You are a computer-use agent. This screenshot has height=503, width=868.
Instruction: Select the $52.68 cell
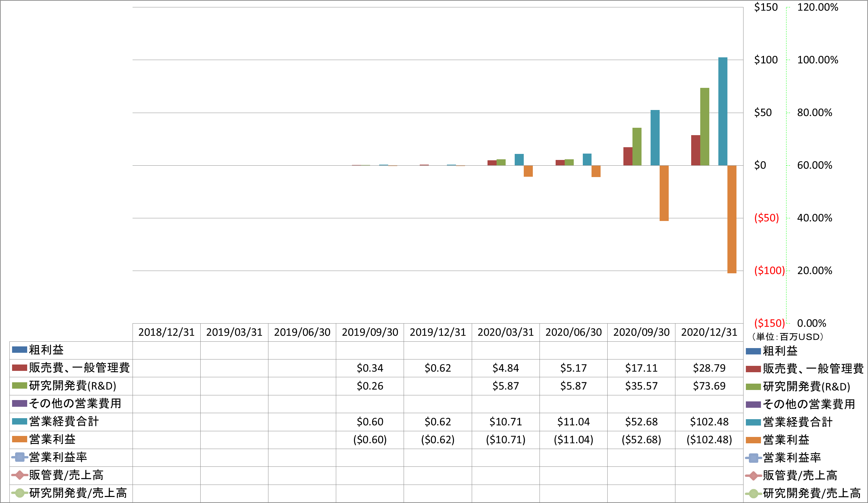click(x=642, y=422)
